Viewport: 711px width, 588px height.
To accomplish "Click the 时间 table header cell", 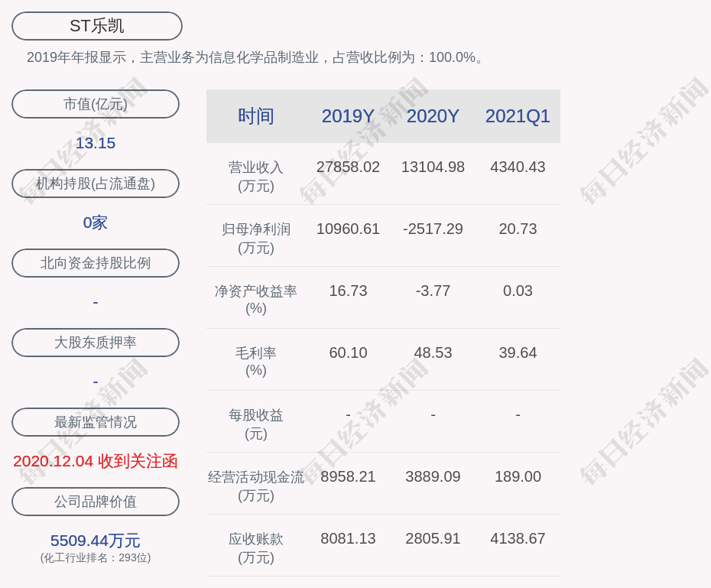I will tap(256, 116).
